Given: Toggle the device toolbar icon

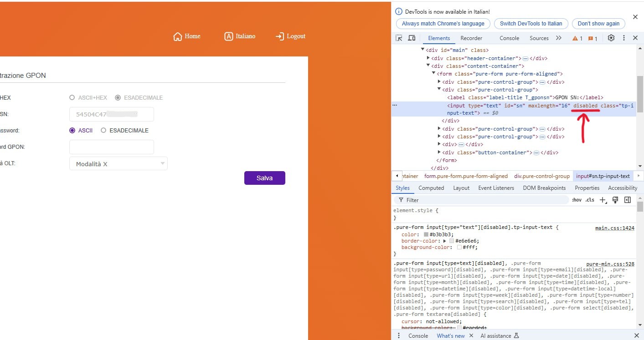Looking at the screenshot, I should 412,38.
